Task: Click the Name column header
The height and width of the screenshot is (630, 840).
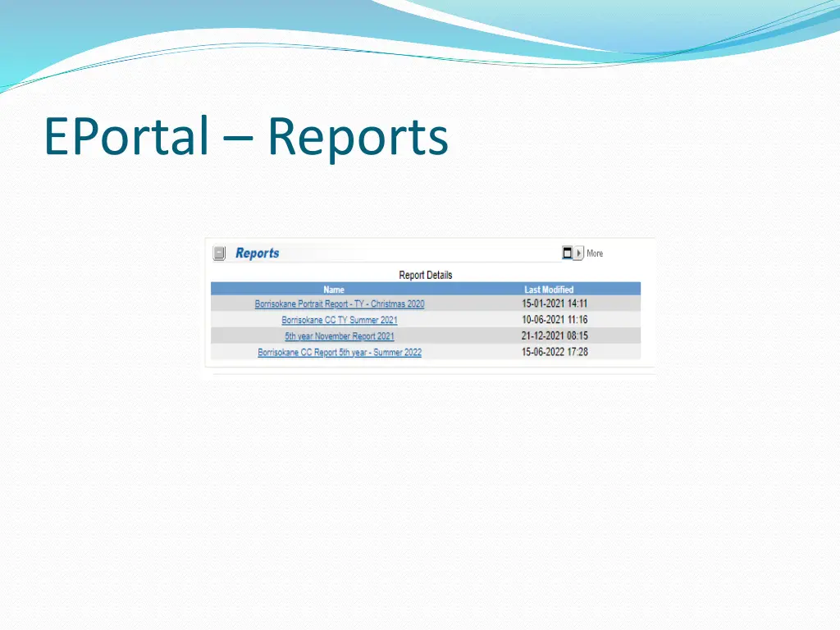Action: tap(334, 290)
